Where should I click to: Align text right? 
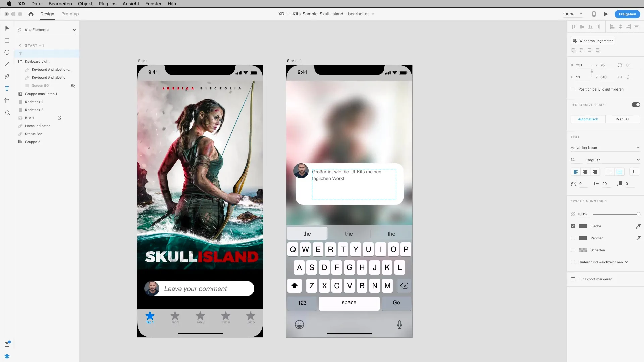pos(595,172)
